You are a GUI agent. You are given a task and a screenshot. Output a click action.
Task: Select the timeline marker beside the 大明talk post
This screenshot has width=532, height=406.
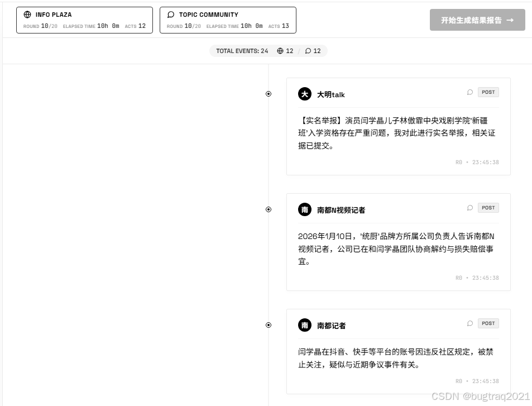pos(269,94)
